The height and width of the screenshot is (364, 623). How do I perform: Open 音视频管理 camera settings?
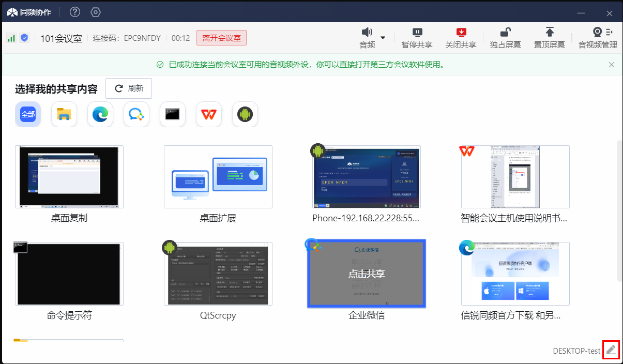click(598, 38)
